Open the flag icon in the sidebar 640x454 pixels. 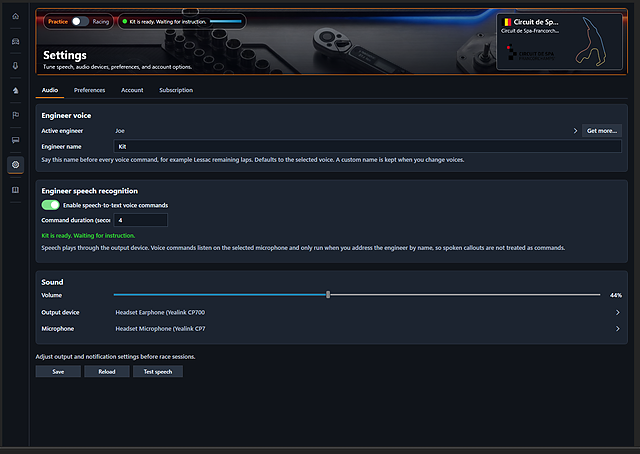16,115
